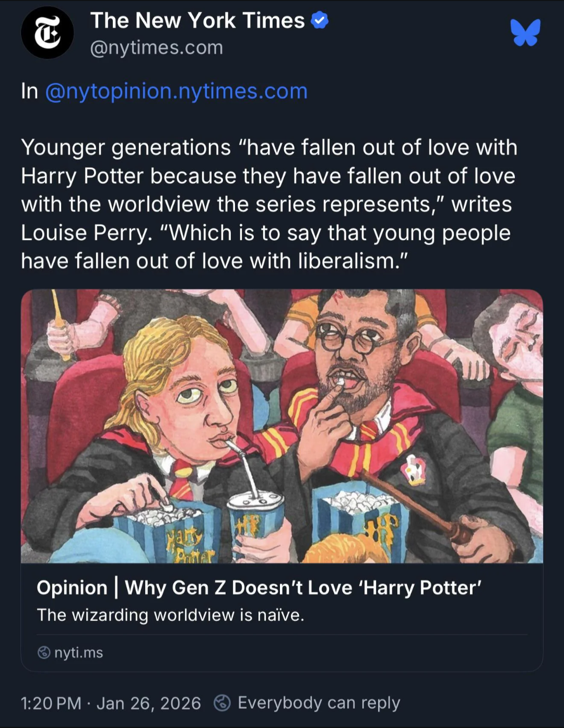Click the Jan 26, 2026 post date
Image resolution: width=564 pixels, height=728 pixels.
(x=149, y=703)
